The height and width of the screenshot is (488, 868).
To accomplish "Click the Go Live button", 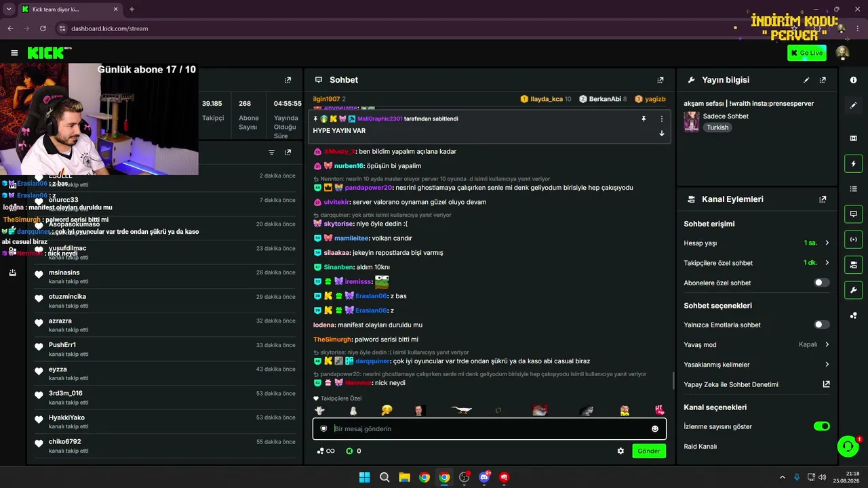I will pyautogui.click(x=806, y=53).
